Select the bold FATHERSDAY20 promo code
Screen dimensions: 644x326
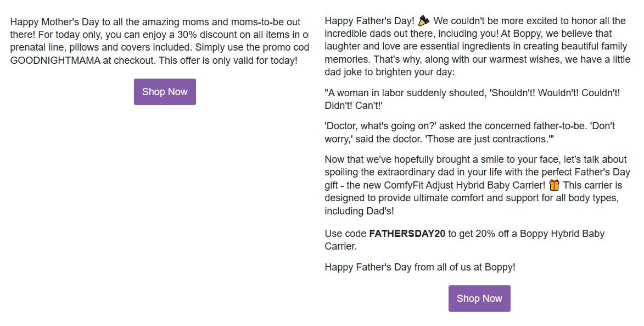[407, 234]
